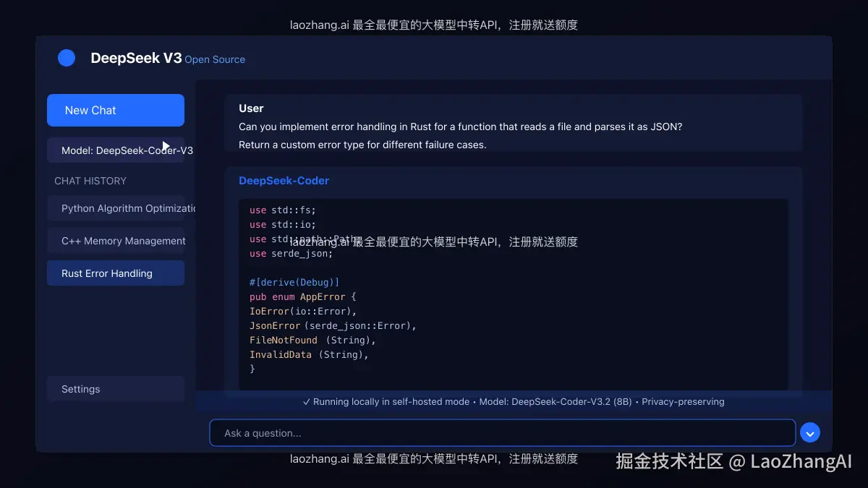Toggle the Open Source label

coord(214,59)
